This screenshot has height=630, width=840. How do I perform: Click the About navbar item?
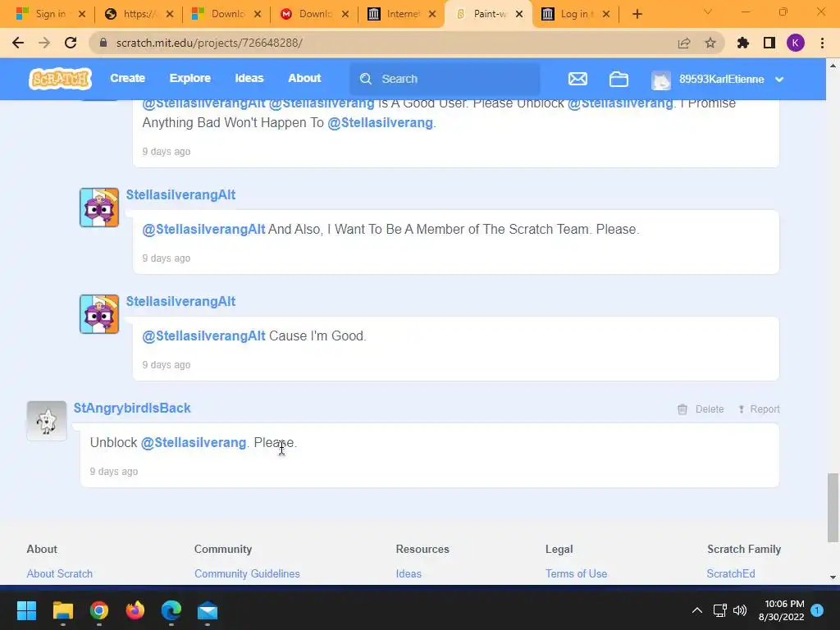point(304,78)
